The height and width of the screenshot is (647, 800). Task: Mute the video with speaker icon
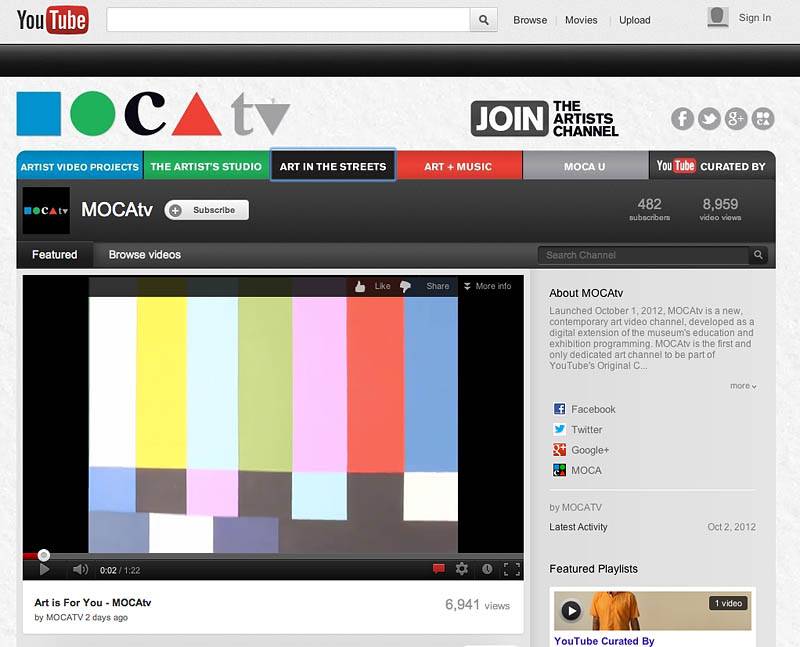pyautogui.click(x=80, y=569)
